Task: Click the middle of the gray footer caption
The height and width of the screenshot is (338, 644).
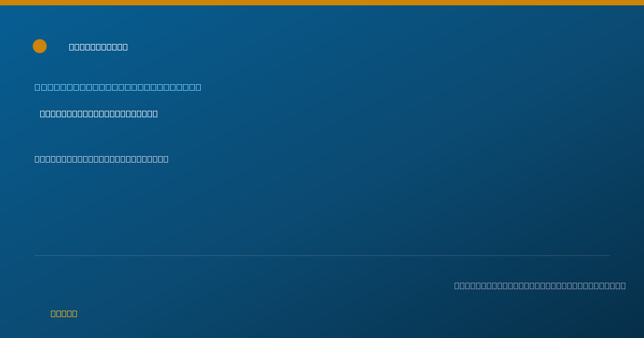Action: point(540,285)
